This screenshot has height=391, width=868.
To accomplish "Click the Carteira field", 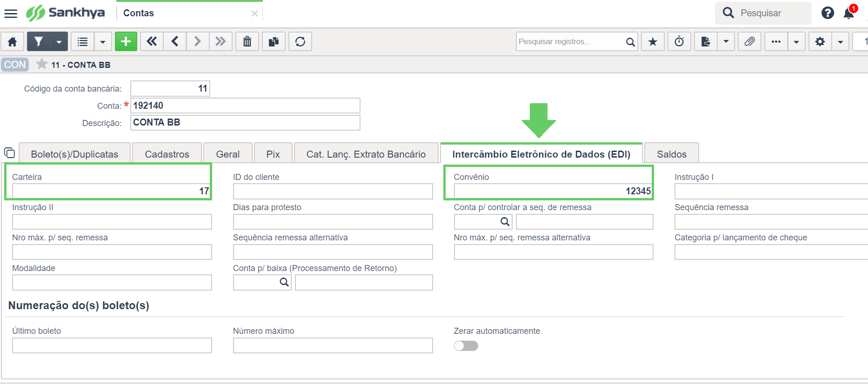I will 112,191.
